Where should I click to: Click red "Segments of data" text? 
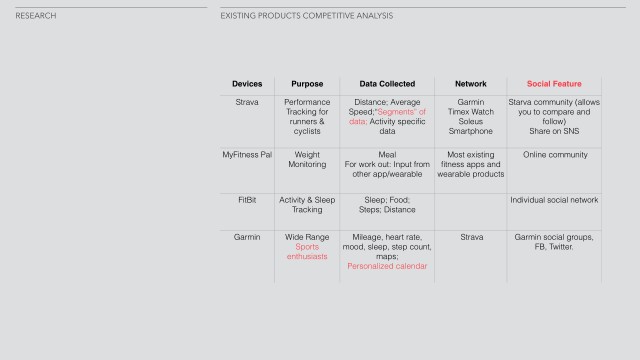click(x=387, y=117)
